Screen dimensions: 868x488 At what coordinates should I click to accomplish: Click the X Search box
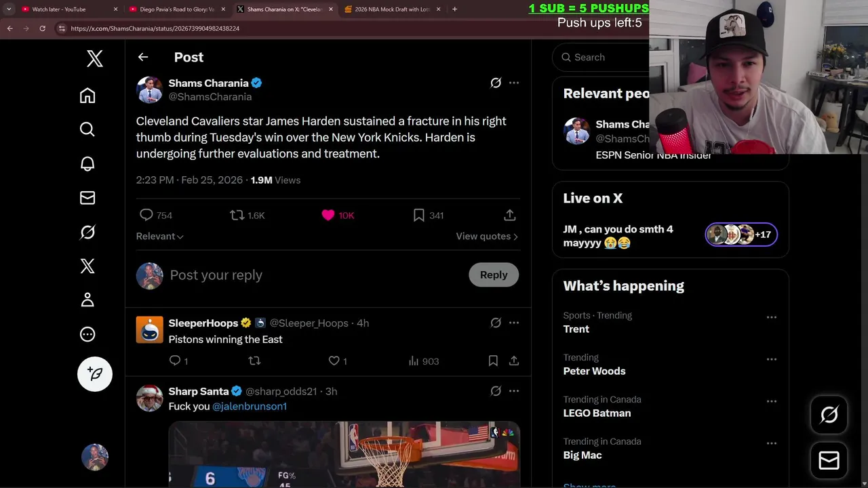point(601,57)
